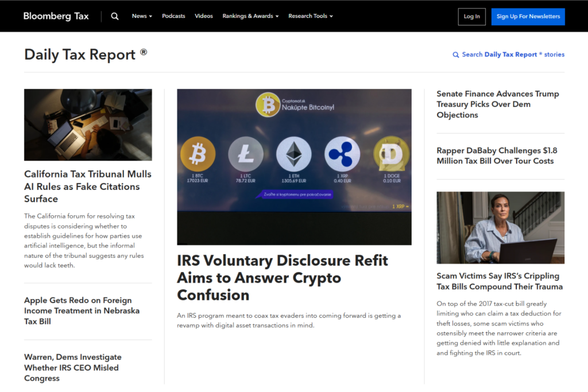Click the Bloomberg Tax logo
The image size is (588, 392).
[56, 16]
